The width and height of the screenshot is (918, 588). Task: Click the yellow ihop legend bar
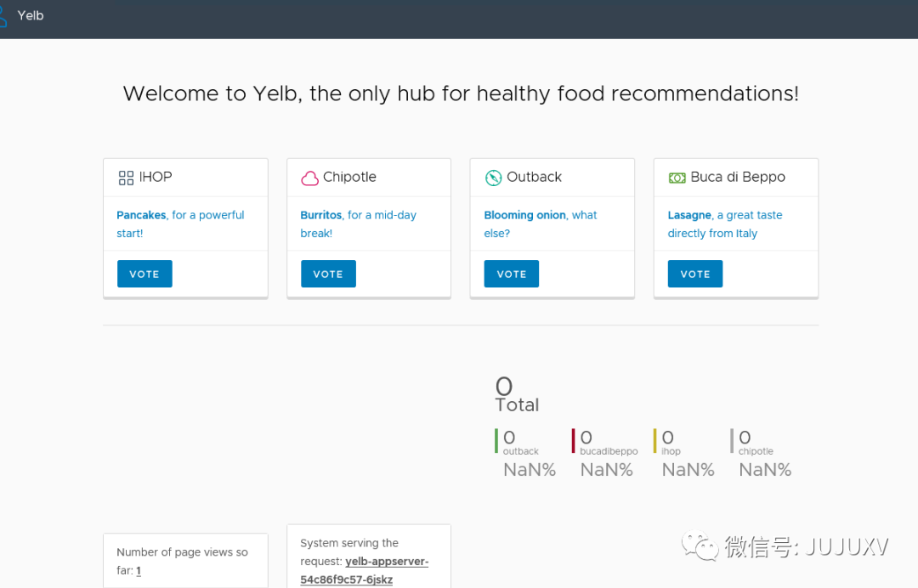click(x=655, y=441)
